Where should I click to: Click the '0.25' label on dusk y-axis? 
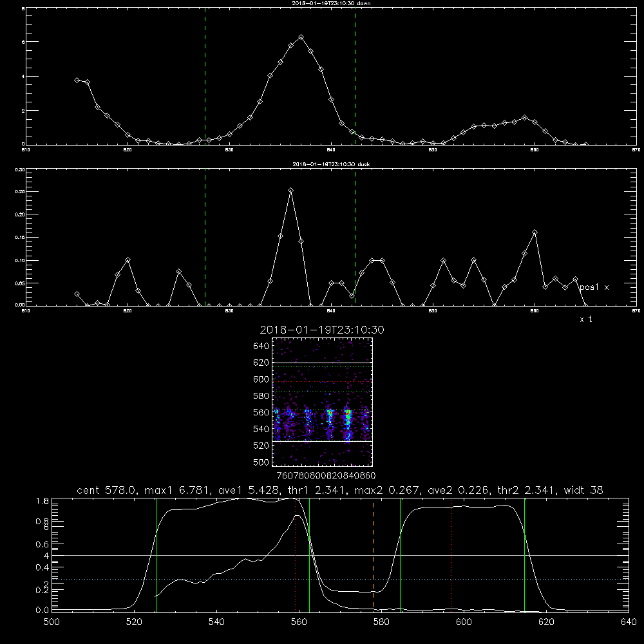coord(20,191)
